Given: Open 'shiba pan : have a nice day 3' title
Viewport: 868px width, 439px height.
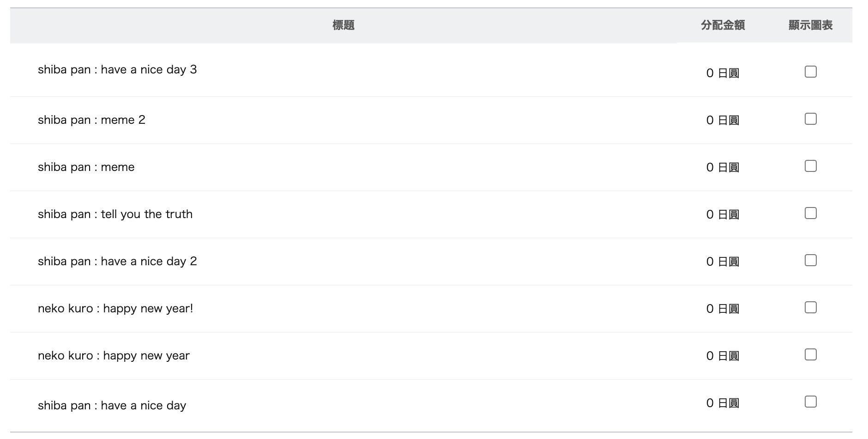Looking at the screenshot, I should coord(117,70).
